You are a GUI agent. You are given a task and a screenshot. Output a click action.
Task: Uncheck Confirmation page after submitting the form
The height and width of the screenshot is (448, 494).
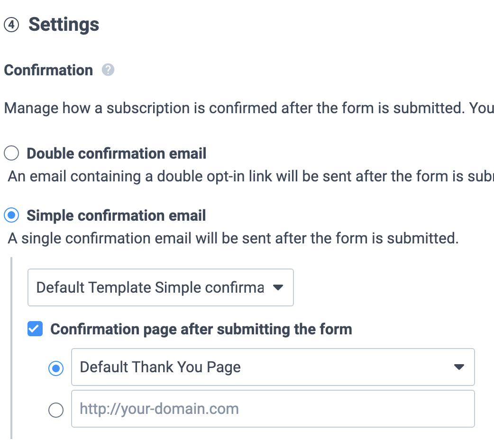[x=35, y=329]
